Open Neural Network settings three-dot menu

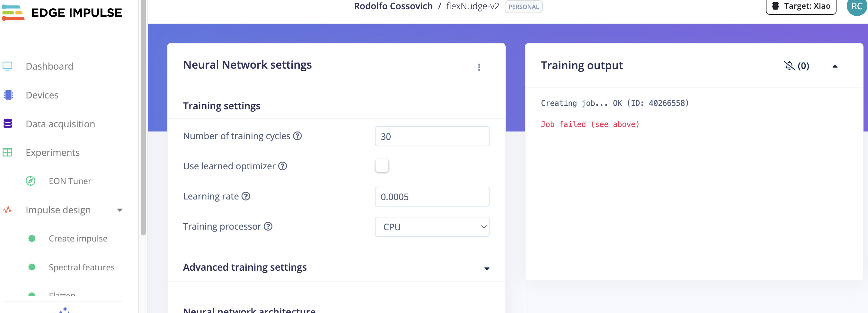click(x=479, y=67)
